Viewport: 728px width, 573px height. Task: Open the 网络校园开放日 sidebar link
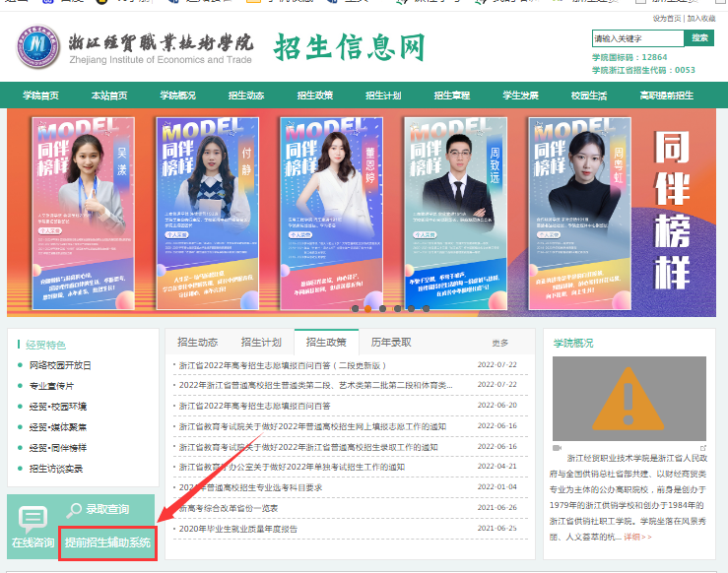coord(60,365)
